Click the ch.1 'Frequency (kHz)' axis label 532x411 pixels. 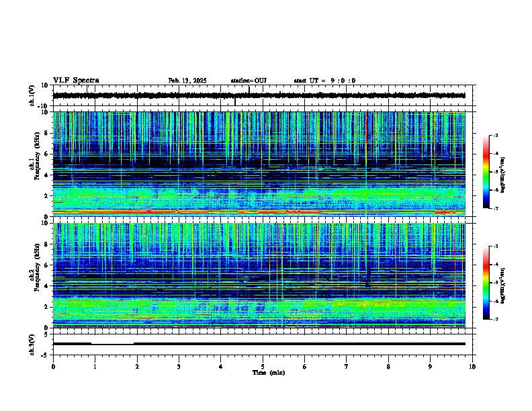coord(37,156)
